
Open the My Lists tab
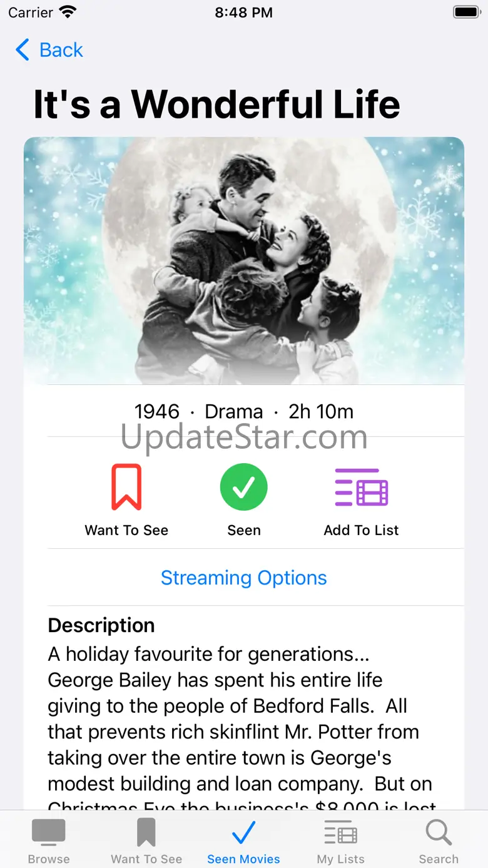(x=341, y=842)
